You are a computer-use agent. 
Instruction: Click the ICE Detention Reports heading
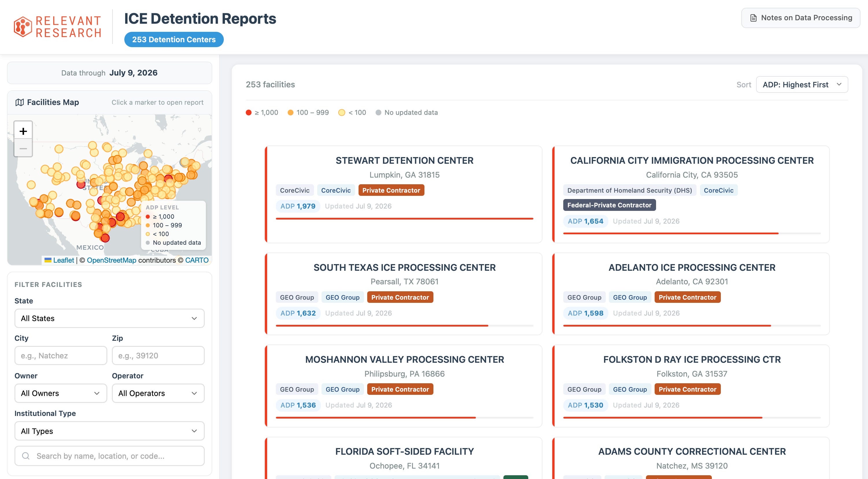pos(200,19)
